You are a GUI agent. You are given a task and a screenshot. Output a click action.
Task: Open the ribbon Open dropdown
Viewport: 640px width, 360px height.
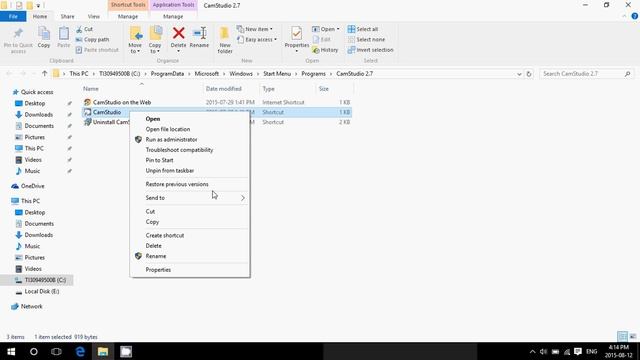pos(326,29)
